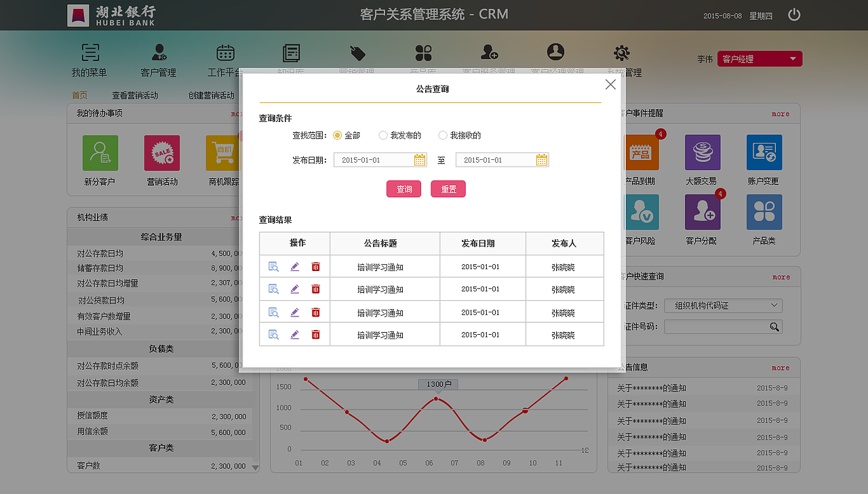This screenshot has width=868, height=494.
Task: Click the 账户变更 icon in event reminders
Action: click(x=764, y=152)
